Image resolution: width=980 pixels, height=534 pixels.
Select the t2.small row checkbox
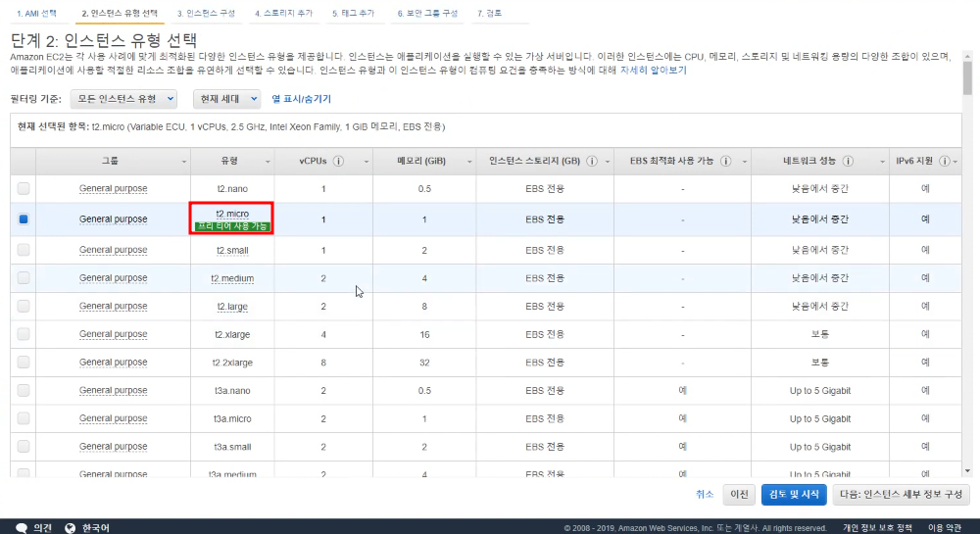[24, 249]
